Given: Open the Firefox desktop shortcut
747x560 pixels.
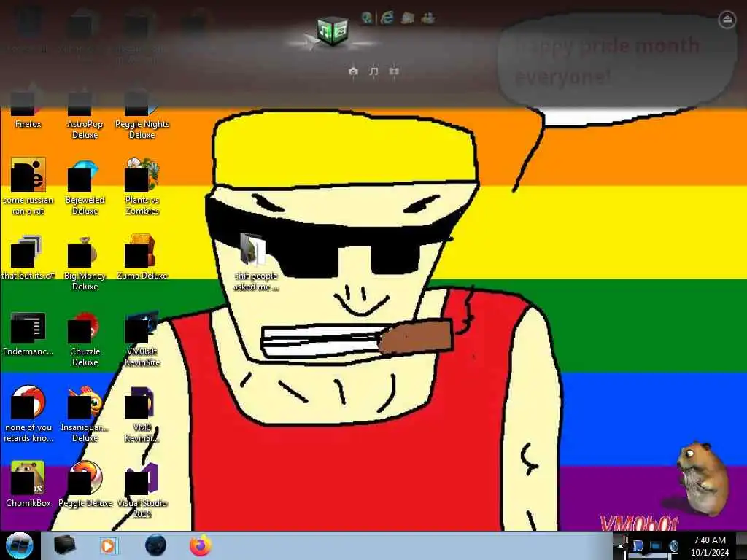Looking at the screenshot, I should click(28, 106).
